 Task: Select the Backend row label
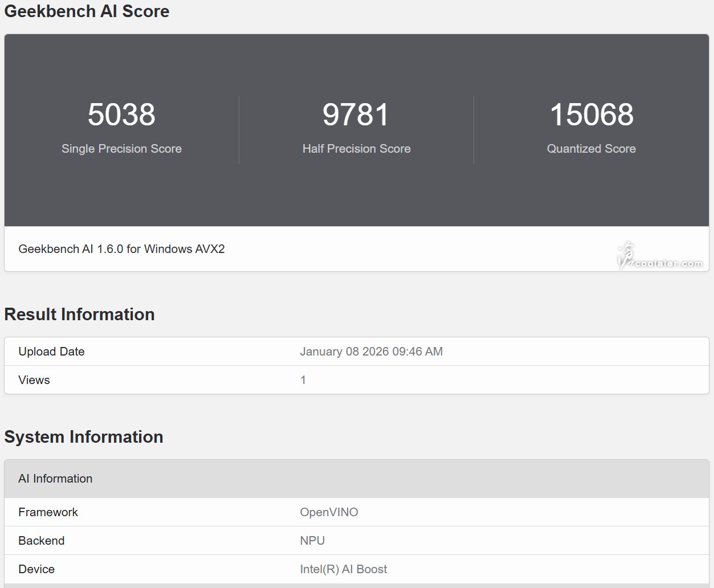41,541
